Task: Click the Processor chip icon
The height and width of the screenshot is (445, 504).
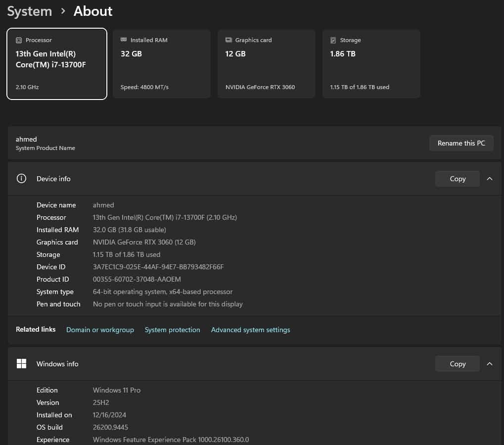Action: (x=19, y=40)
